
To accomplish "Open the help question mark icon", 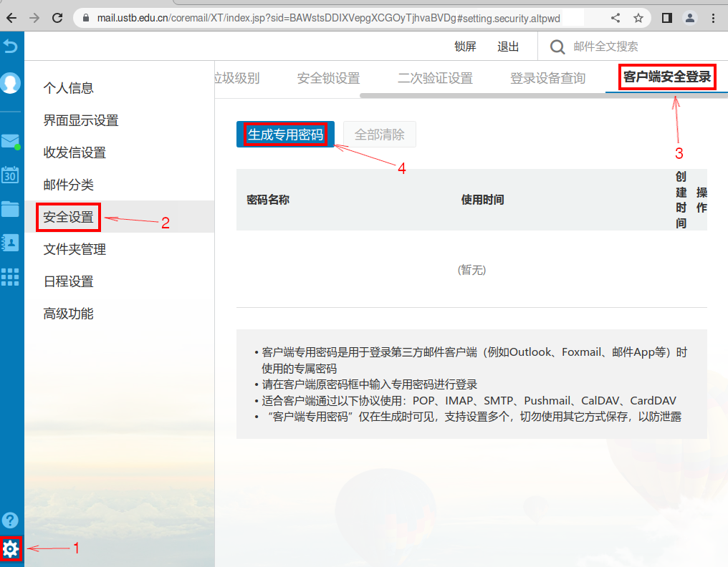I will pos(11,520).
